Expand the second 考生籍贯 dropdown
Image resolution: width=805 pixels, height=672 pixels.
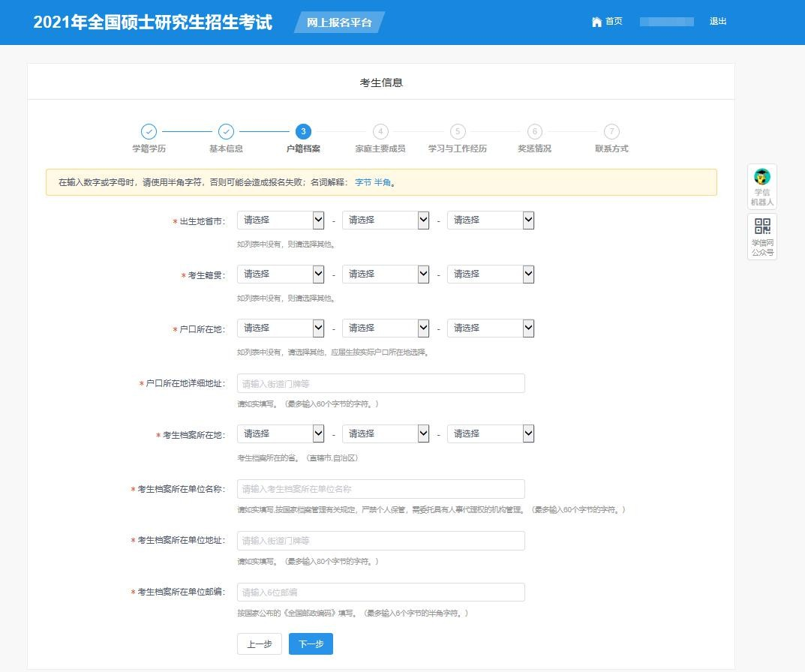tap(386, 274)
